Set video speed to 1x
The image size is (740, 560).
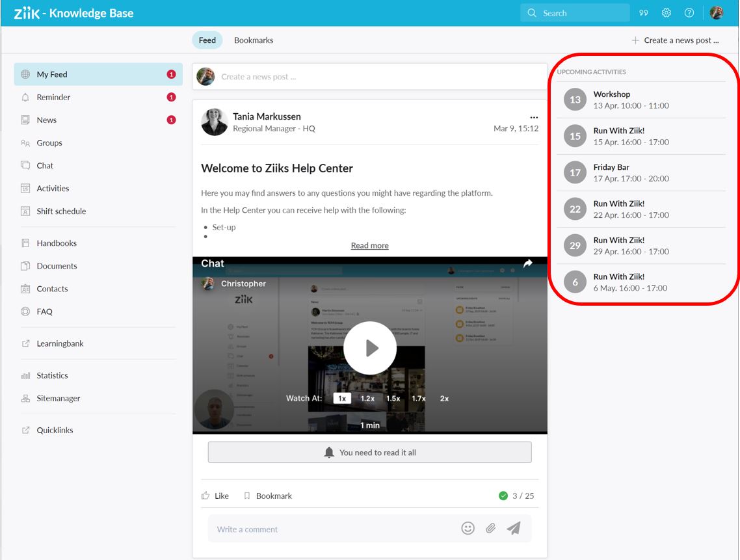tap(342, 399)
